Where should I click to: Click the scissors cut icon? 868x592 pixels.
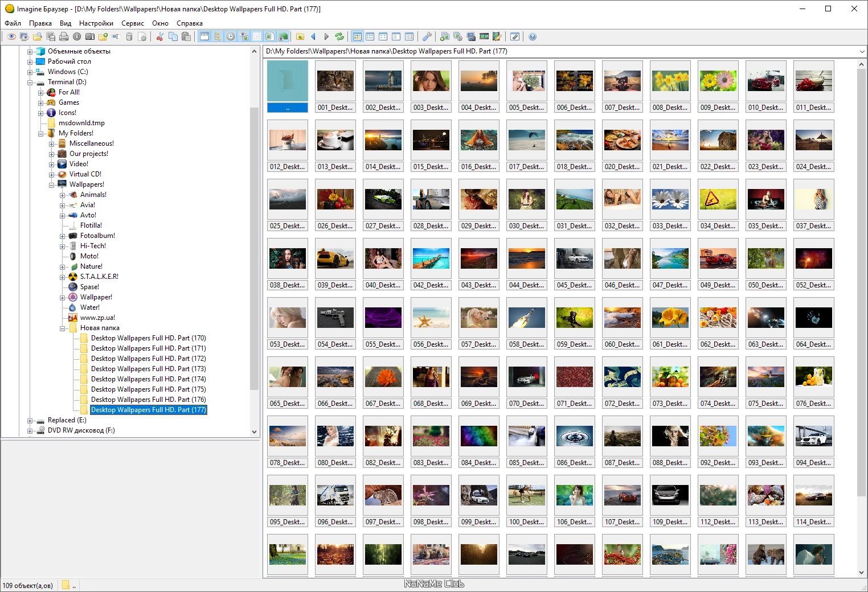160,36
